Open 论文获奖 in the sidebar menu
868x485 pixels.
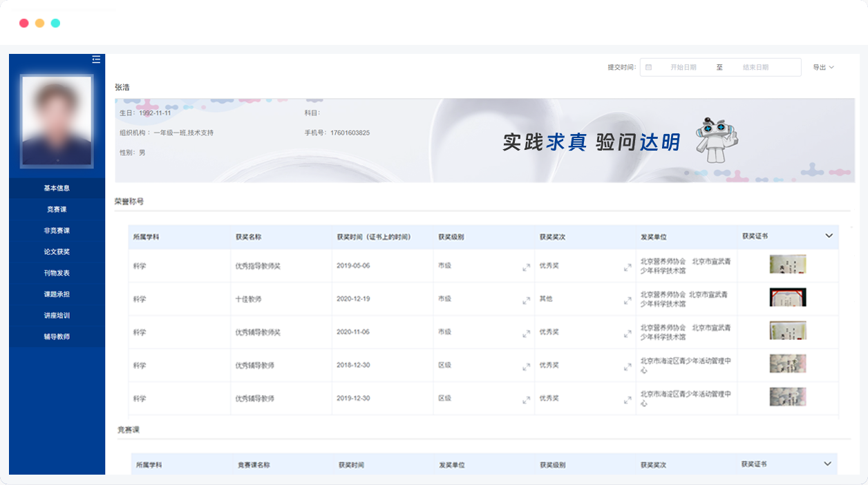[57, 251]
